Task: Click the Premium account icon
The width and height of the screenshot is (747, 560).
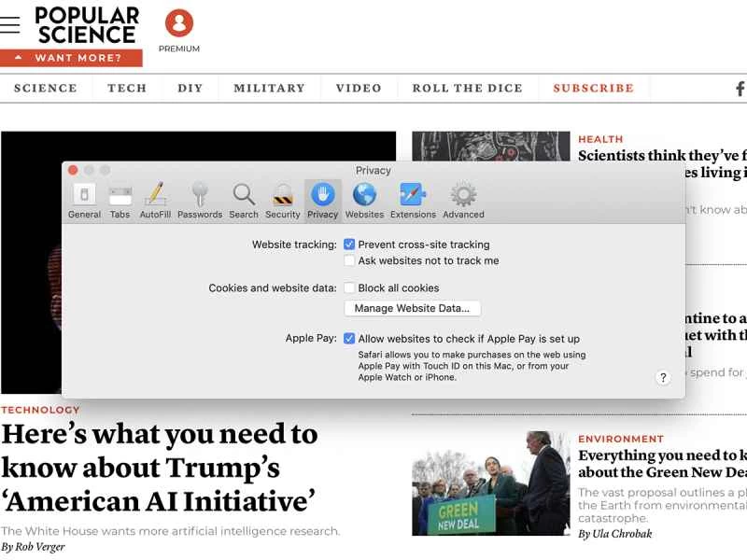Action: click(178, 23)
